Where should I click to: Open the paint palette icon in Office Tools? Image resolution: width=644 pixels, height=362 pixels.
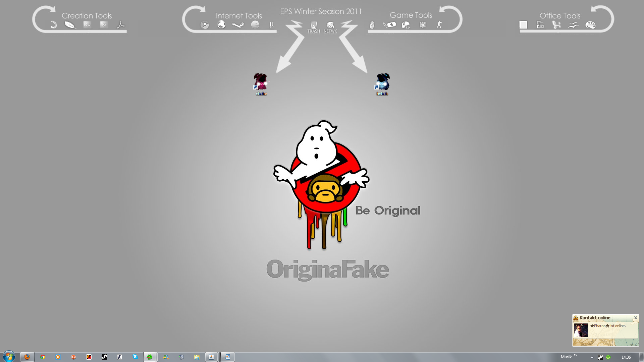click(x=590, y=25)
